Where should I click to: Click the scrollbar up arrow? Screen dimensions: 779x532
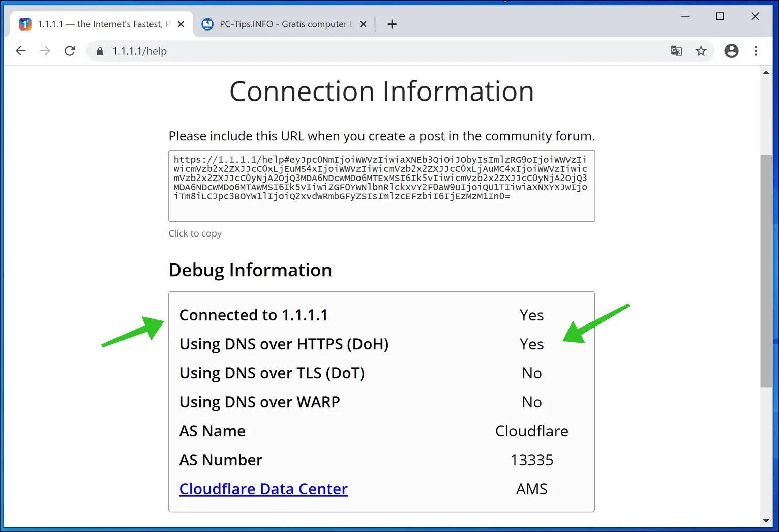(x=766, y=73)
